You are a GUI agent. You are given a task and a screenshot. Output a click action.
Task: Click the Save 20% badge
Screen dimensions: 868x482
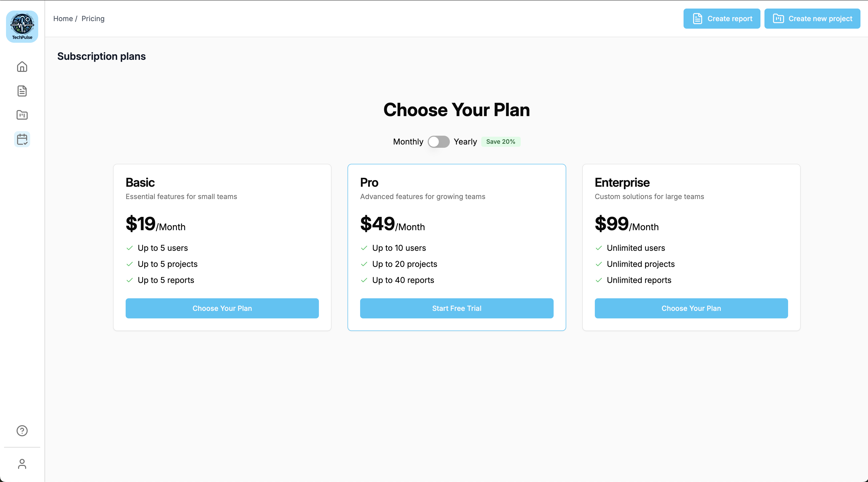(500, 141)
